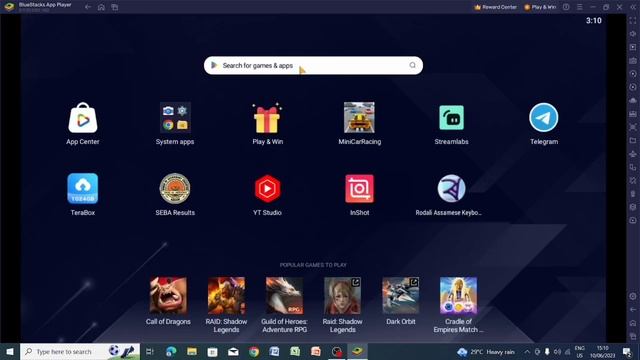Launch the YT Studio app

[267, 189]
